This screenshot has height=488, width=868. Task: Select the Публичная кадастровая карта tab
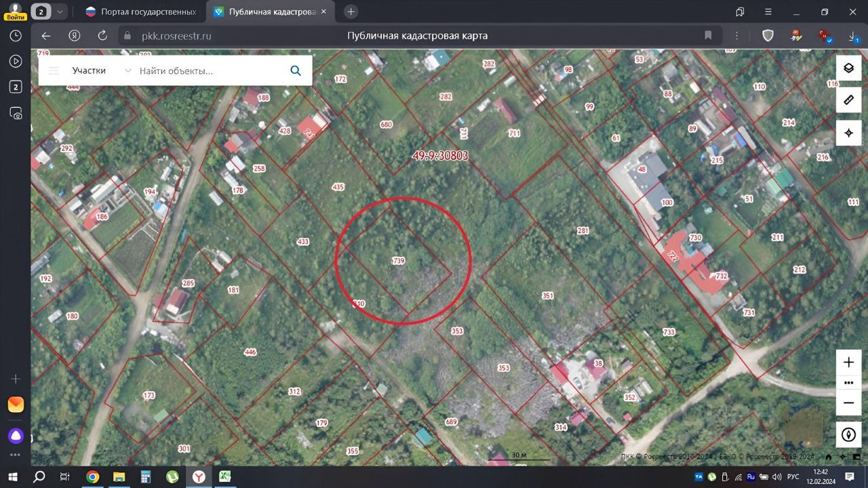click(x=270, y=12)
